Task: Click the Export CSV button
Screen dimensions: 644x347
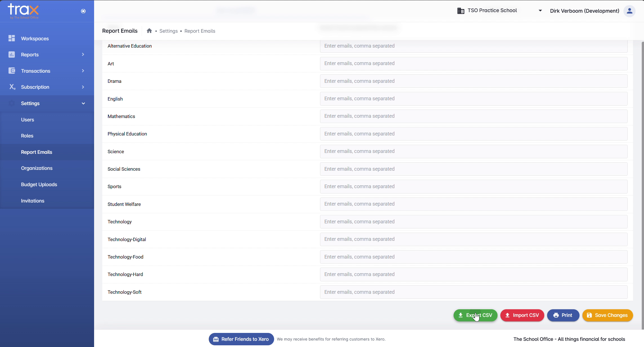Action: [x=475, y=315]
